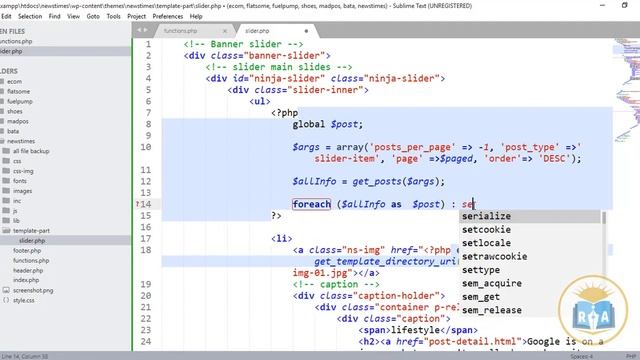This screenshot has height=360, width=640.
Task: Choose setrawcookie from autocomplete list
Action: coord(530,257)
